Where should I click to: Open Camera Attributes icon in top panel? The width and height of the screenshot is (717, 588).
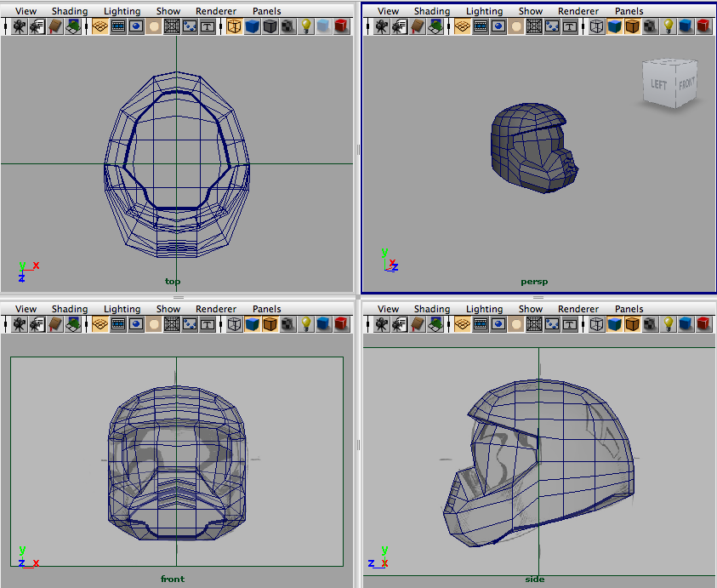tap(37, 26)
